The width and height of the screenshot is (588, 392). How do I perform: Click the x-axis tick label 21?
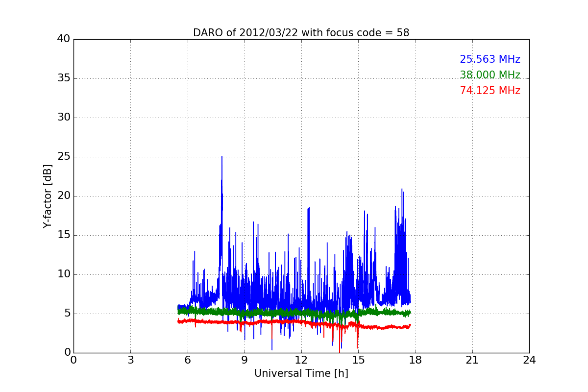(472, 360)
